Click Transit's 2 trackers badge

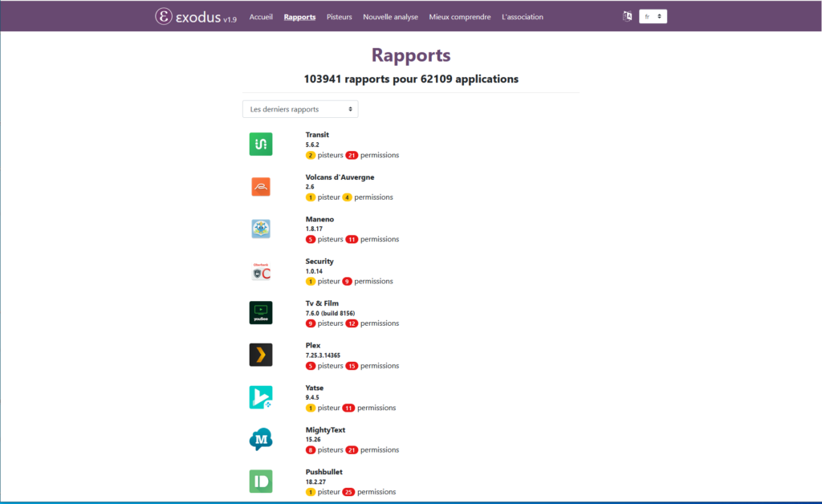tap(311, 155)
